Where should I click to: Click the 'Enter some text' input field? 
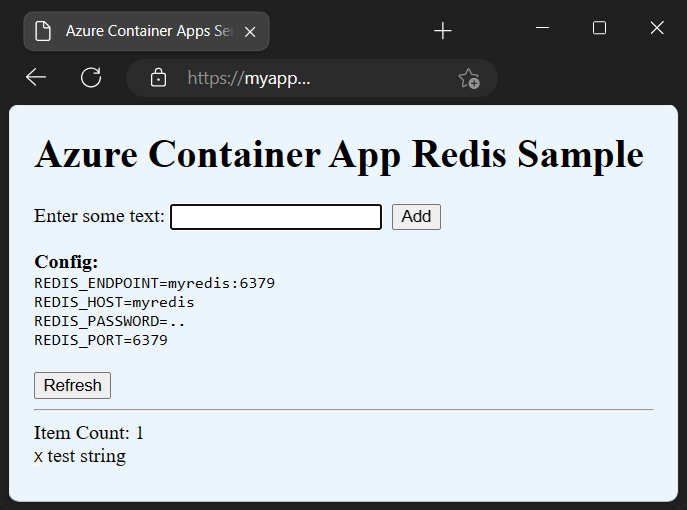276,217
